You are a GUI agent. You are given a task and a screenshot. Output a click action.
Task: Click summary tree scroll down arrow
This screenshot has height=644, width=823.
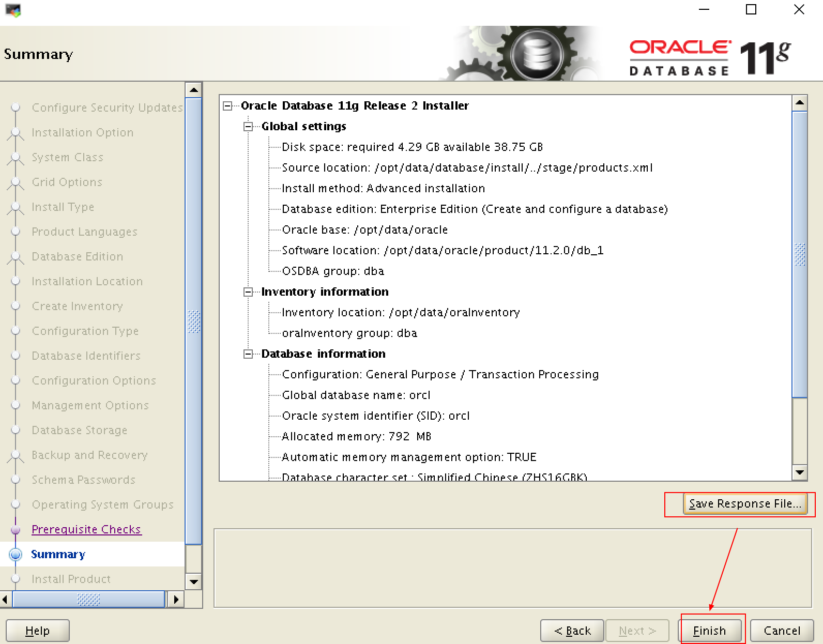pyautogui.click(x=800, y=472)
